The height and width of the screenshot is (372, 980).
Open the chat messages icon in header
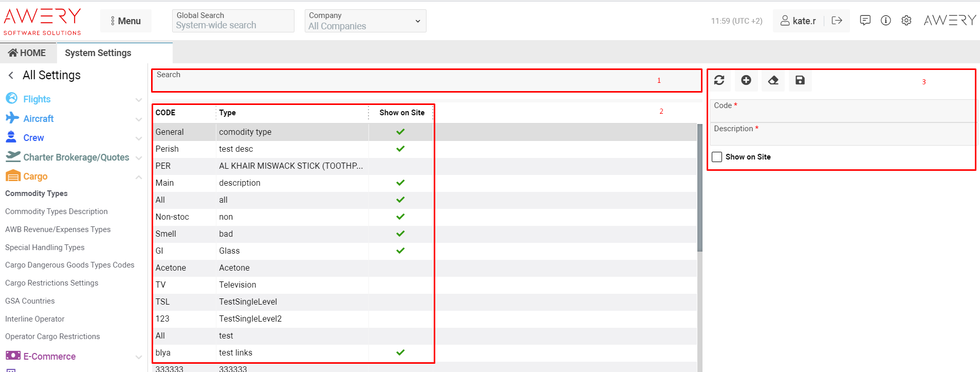[x=865, y=21]
